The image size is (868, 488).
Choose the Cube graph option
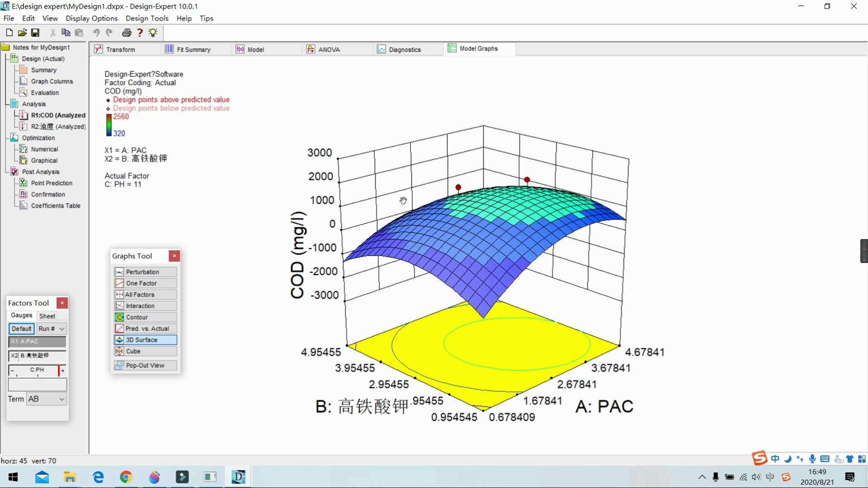point(145,351)
